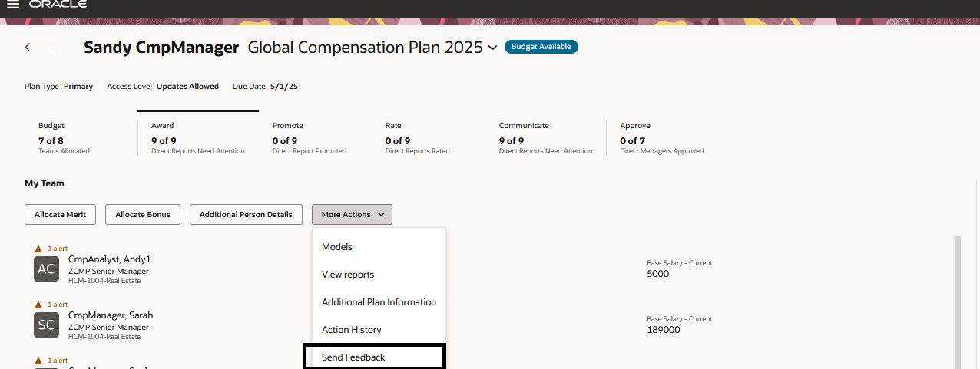Open Additional Plan Information
Image resolution: width=980 pixels, height=369 pixels.
[379, 302]
